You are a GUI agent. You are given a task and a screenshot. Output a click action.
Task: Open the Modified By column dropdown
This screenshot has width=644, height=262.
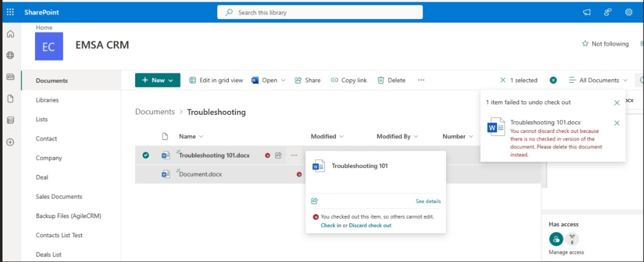pos(397,136)
